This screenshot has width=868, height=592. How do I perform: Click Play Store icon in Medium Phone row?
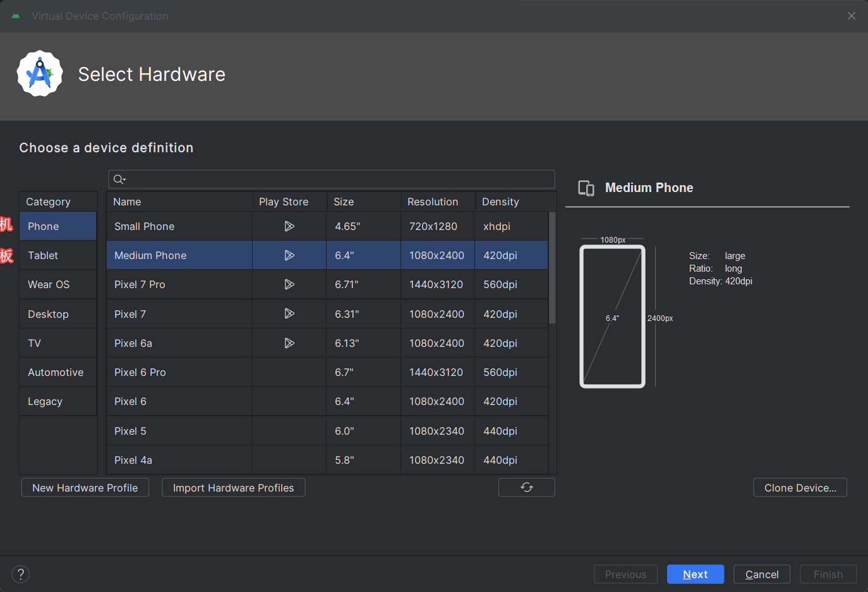pos(289,255)
